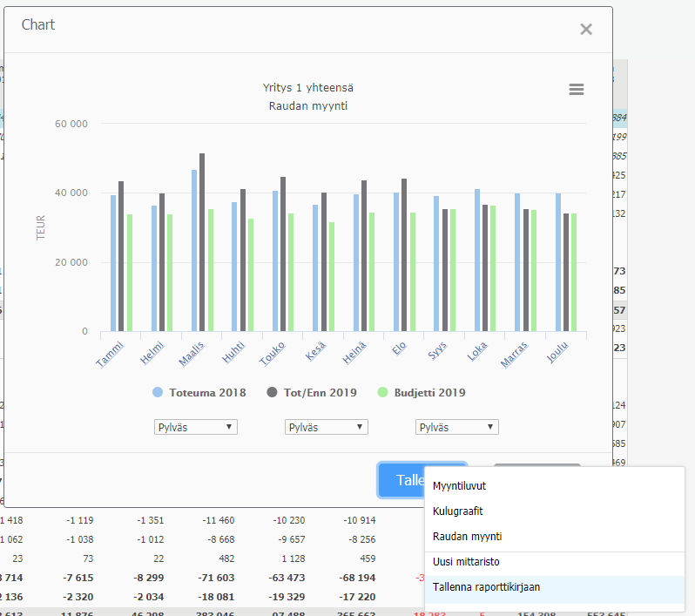Image resolution: width=695 pixels, height=616 pixels.
Task: Click the Tammi month axis link
Action: 110,354
